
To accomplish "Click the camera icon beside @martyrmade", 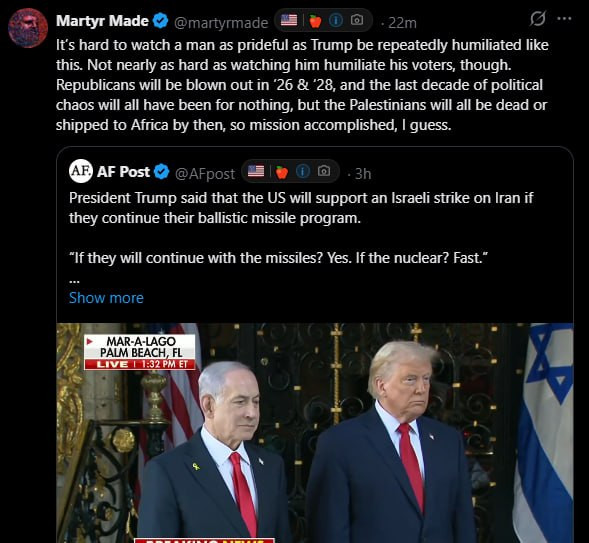I will (357, 20).
